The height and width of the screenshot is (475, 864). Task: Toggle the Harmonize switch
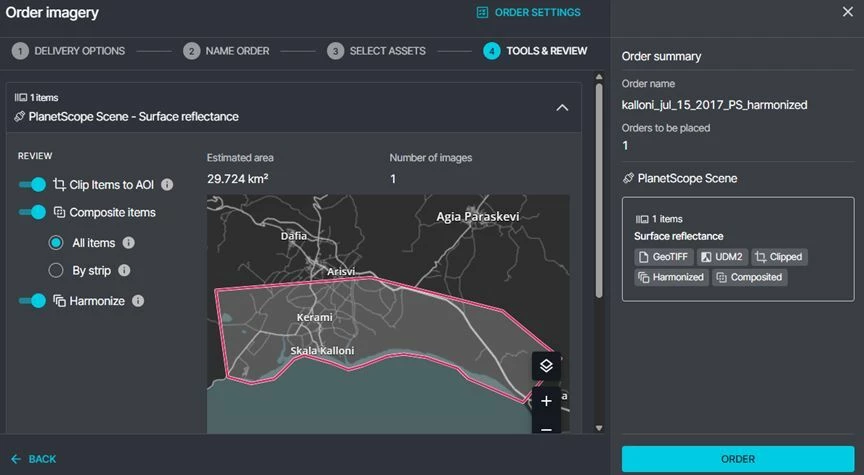click(x=32, y=301)
